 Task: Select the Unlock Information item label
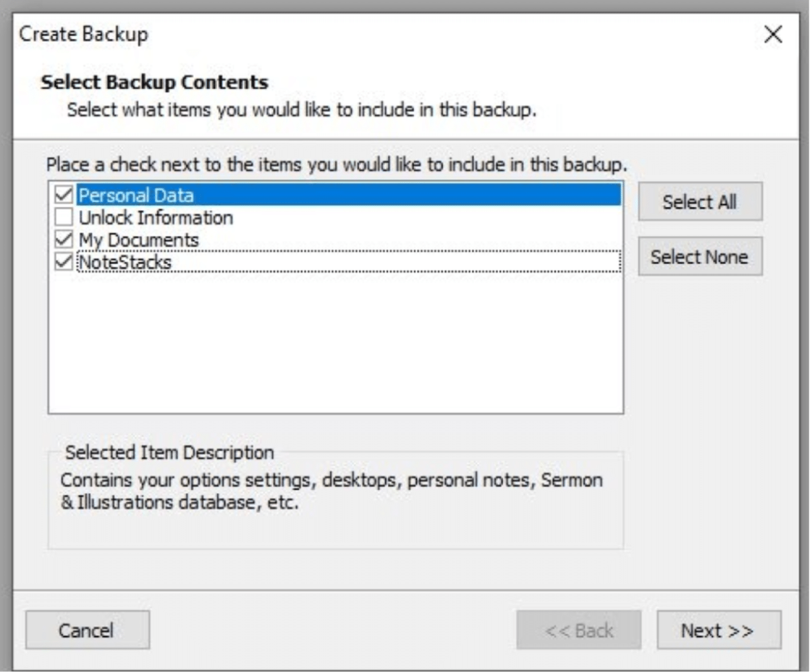tap(155, 218)
